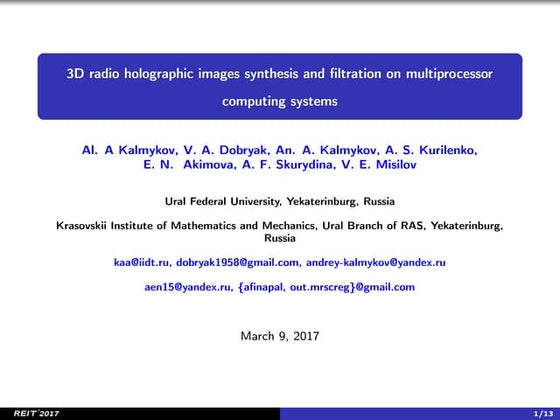Screen dimensions: 560x420
Task: Click the author line starting 'E. N. Akimova'
Action: click(x=280, y=165)
